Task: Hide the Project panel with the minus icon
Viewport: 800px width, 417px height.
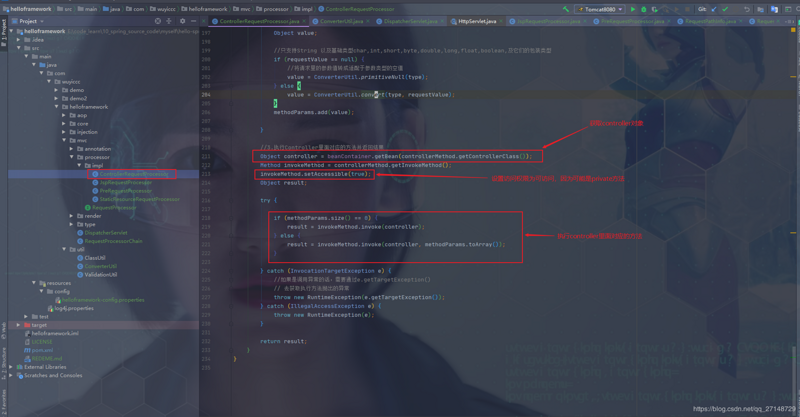Action: [193, 21]
